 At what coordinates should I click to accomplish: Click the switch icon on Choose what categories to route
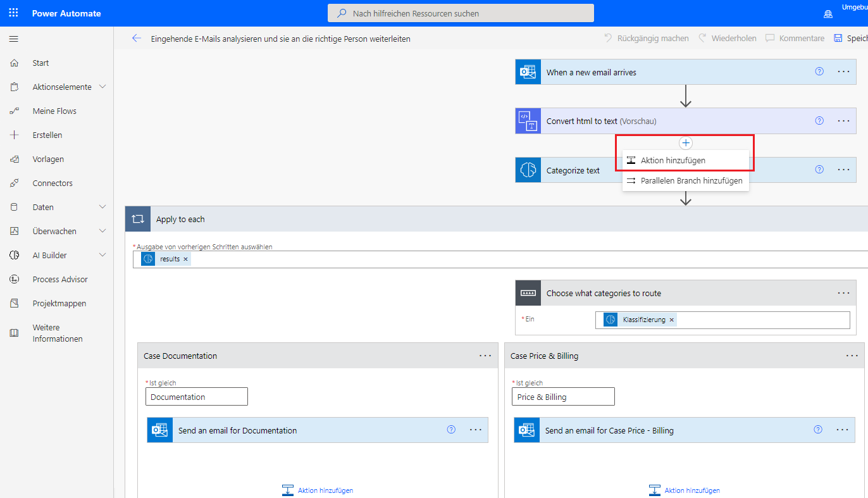tap(528, 293)
